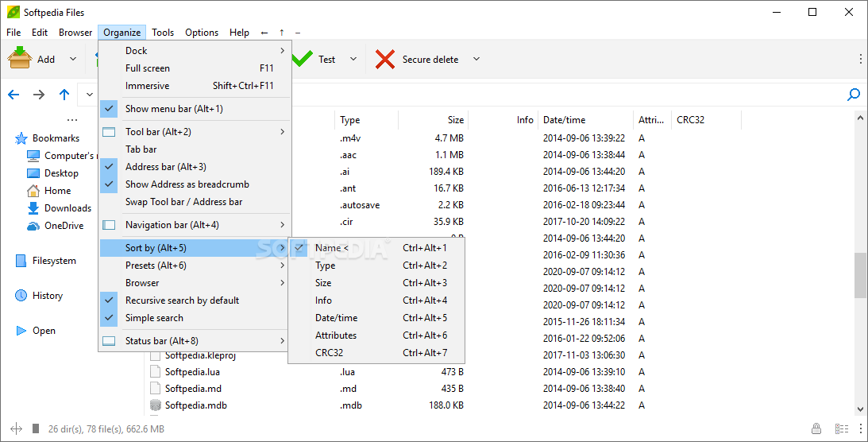Select sort by Date/time option
The image size is (868, 442).
[x=376, y=318]
